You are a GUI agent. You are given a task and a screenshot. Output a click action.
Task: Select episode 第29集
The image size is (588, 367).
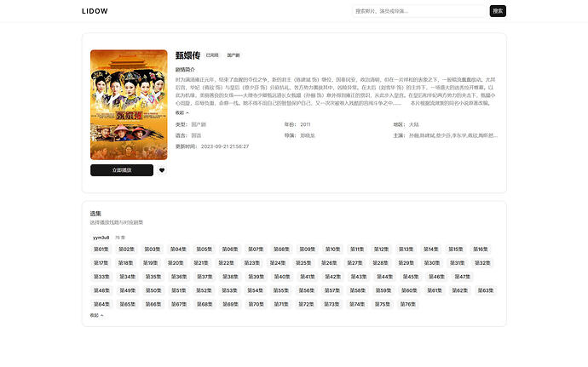[x=406, y=263]
